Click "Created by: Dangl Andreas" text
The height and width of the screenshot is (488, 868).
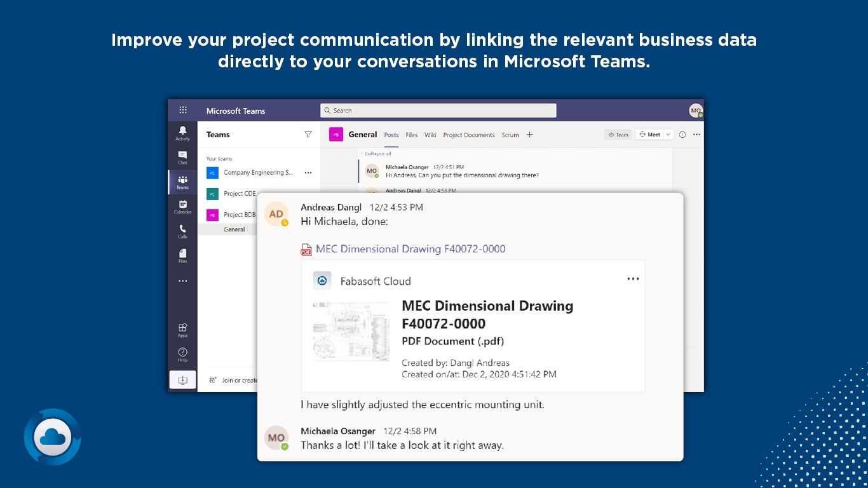point(456,363)
